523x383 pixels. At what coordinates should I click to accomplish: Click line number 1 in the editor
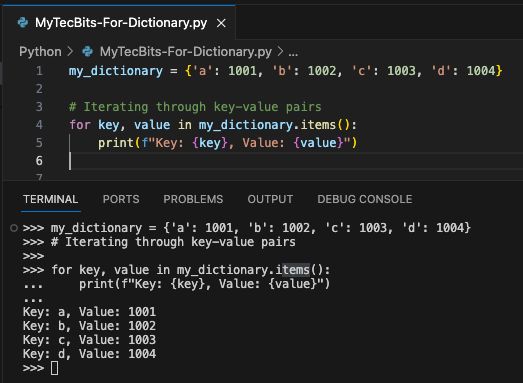tap(39, 71)
